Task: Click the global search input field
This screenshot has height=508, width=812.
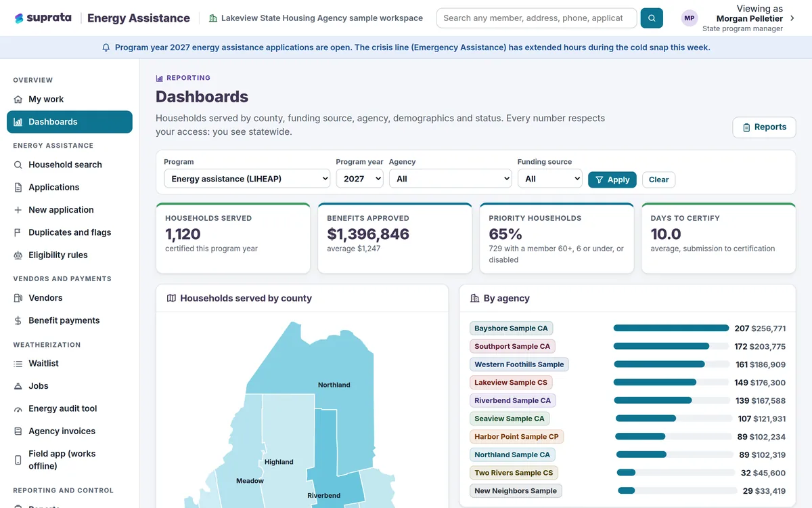Action: click(537, 18)
